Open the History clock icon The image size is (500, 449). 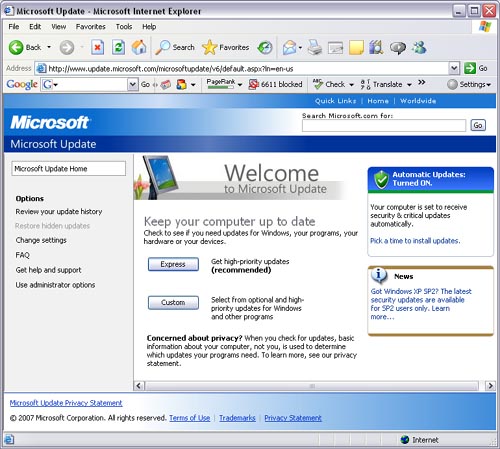pyautogui.click(x=265, y=48)
